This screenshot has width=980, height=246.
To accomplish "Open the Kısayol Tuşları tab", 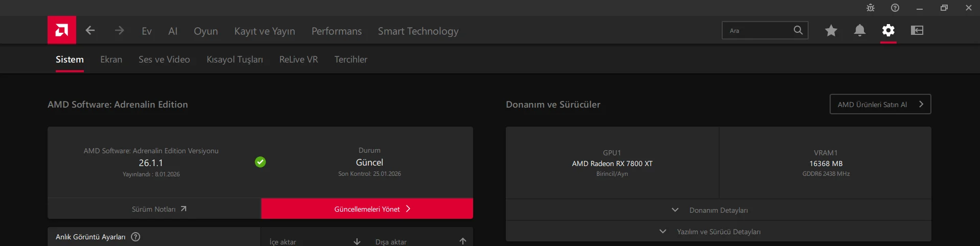I will point(235,59).
